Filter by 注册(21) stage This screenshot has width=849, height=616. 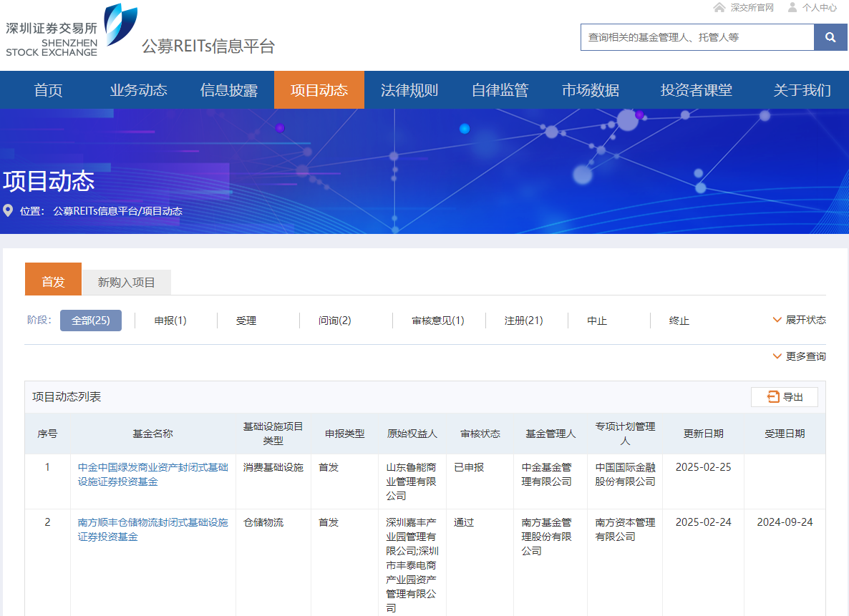523,321
